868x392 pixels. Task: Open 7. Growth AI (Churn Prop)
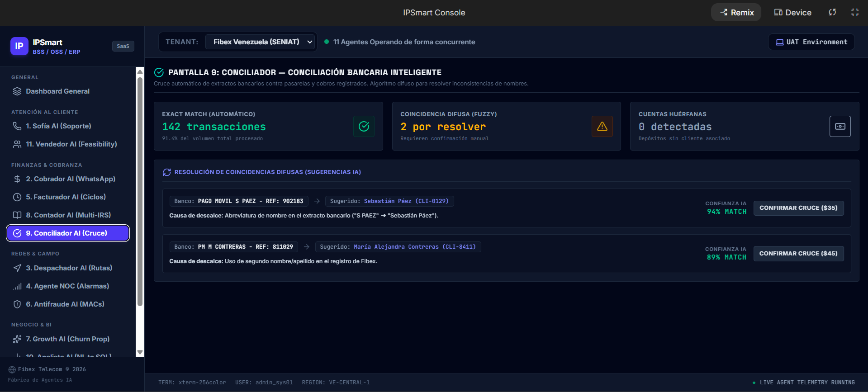[68, 339]
